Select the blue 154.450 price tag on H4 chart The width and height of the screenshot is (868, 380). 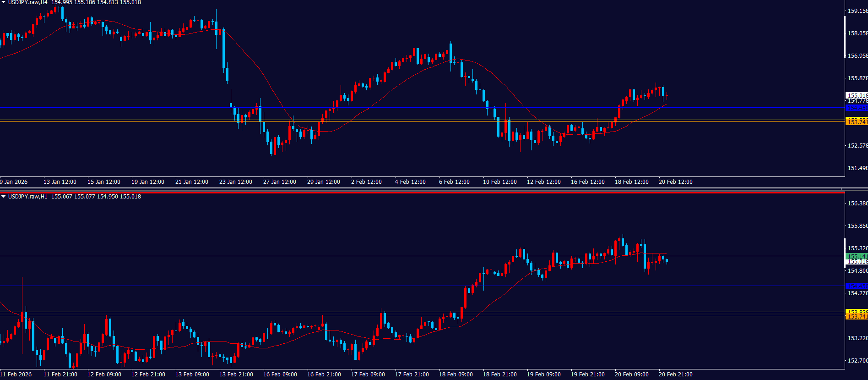point(856,108)
